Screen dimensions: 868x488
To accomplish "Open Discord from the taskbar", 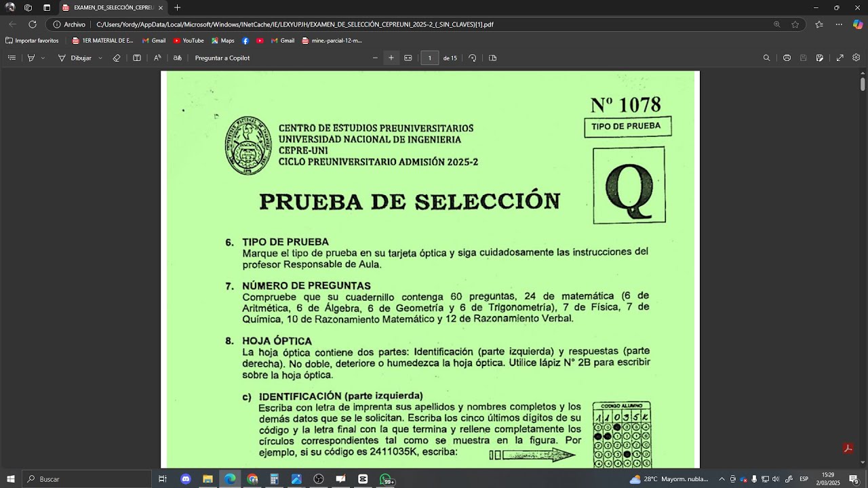I will 186,479.
